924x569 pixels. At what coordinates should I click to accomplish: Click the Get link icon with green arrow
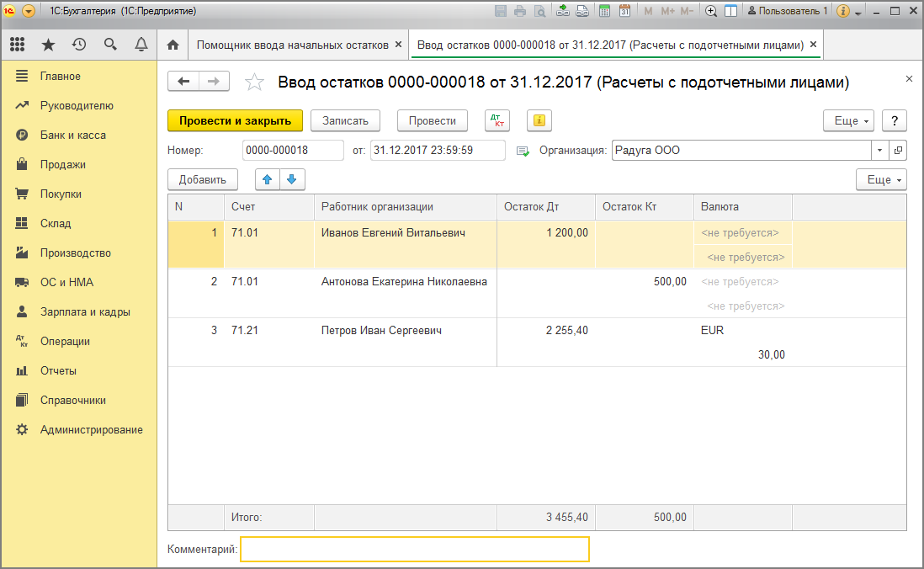(x=563, y=11)
